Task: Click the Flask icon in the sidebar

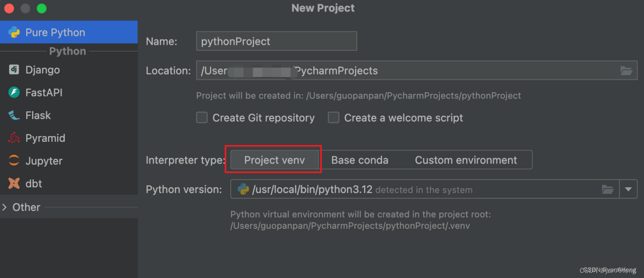Action: [13, 115]
